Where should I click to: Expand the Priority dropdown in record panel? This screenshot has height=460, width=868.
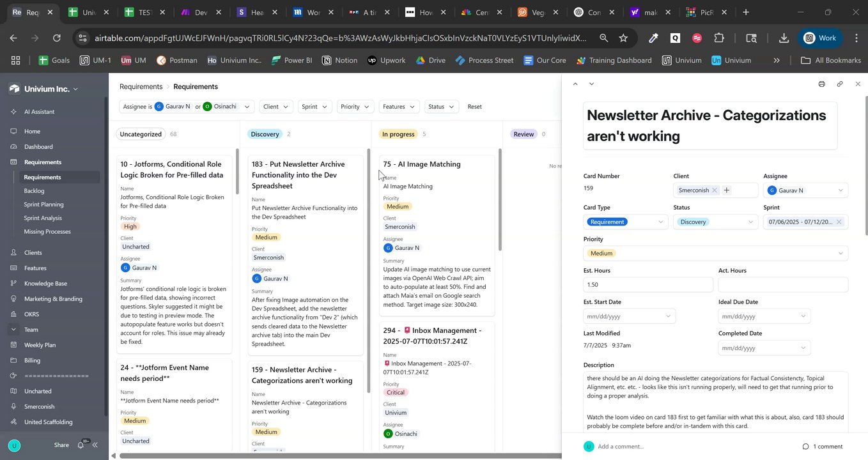pos(840,254)
